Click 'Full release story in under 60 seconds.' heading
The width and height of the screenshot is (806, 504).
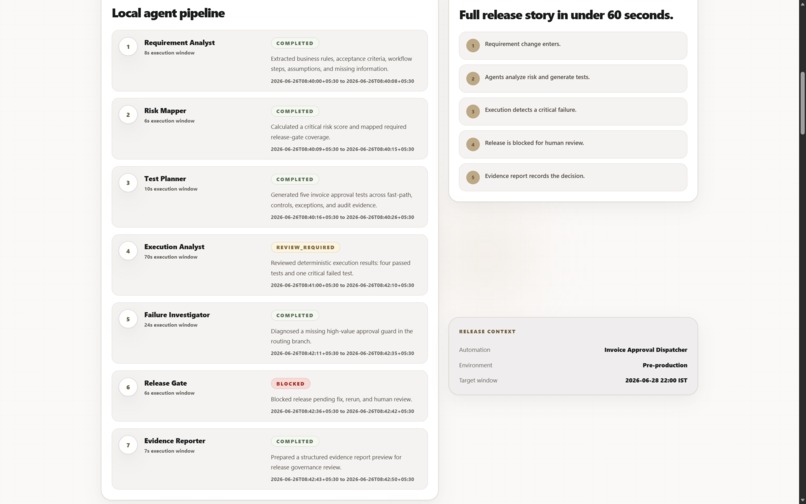pos(566,15)
